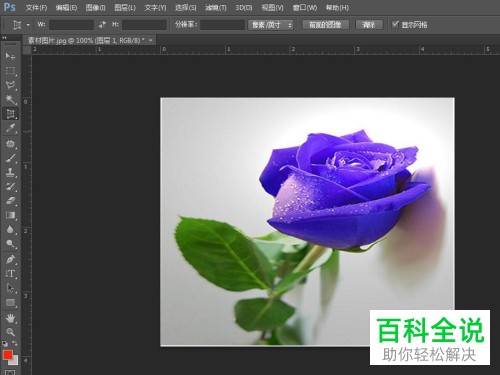Click the 前面的图像 button

click(325, 25)
